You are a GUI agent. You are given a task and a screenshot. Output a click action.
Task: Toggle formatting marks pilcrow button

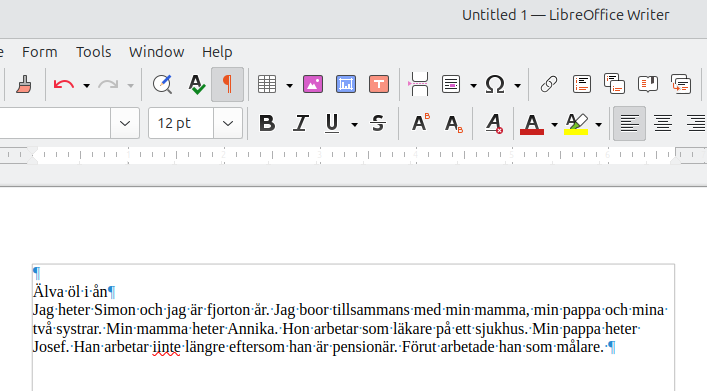(227, 84)
